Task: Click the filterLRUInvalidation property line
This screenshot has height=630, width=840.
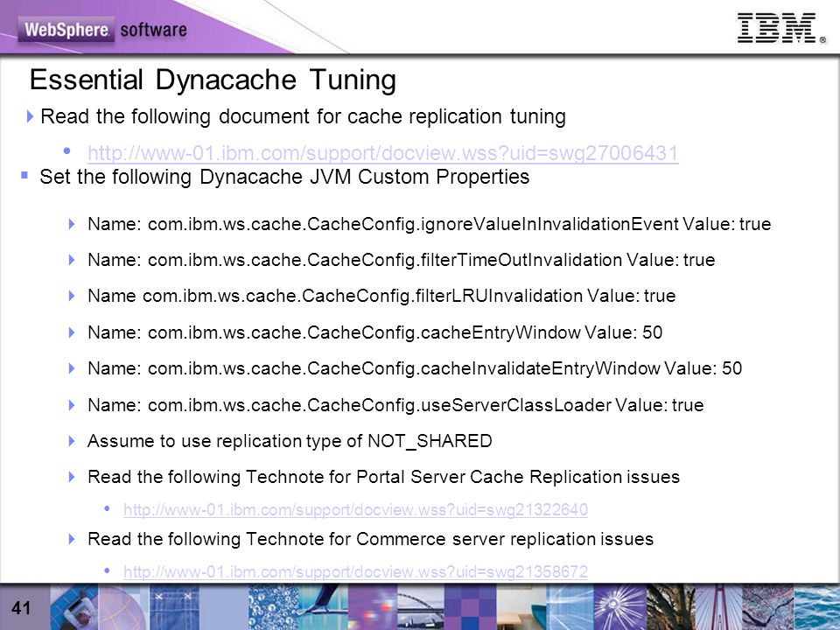Action: point(381,296)
